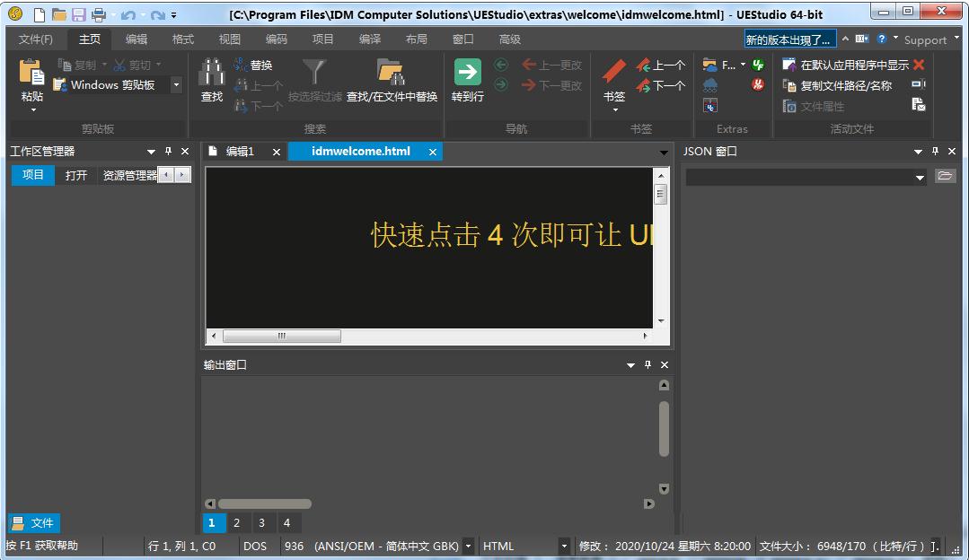The height and width of the screenshot is (560, 969).
Task: Click the 书签 (Bookmark) icon
Action: tap(612, 74)
